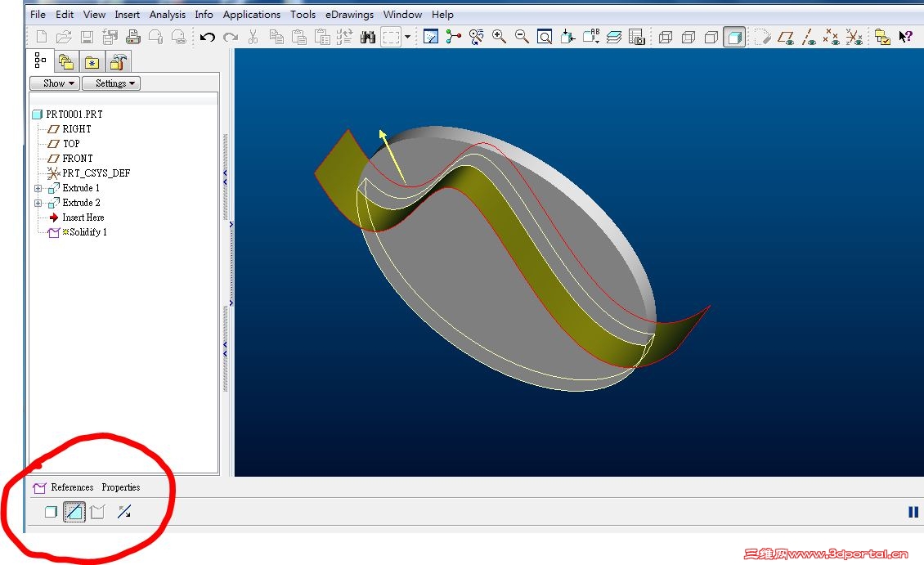Open the Window menu
The width and height of the screenshot is (924, 565).
click(402, 14)
